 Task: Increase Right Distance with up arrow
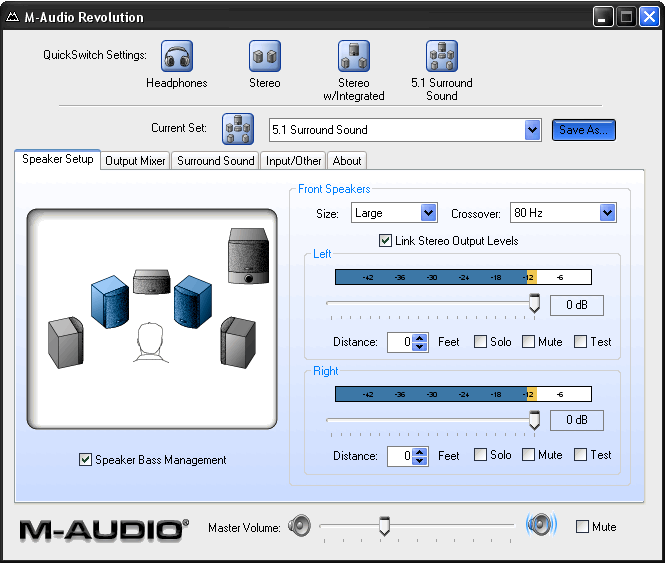[x=419, y=452]
